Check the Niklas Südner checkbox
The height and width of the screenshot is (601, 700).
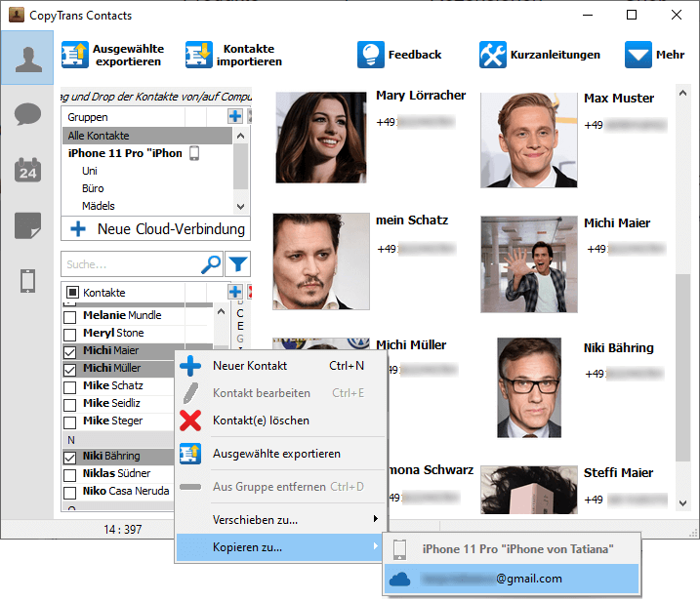coord(69,475)
